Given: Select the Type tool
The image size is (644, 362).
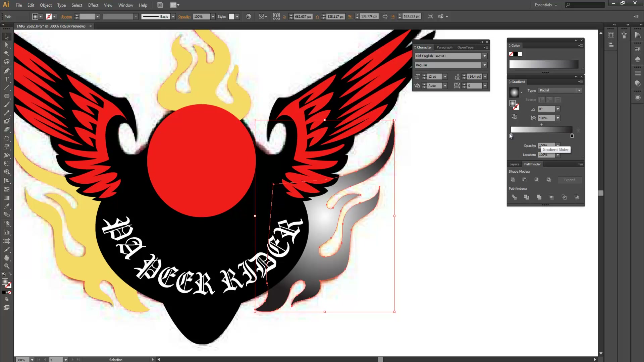Looking at the screenshot, I should tap(6, 79).
